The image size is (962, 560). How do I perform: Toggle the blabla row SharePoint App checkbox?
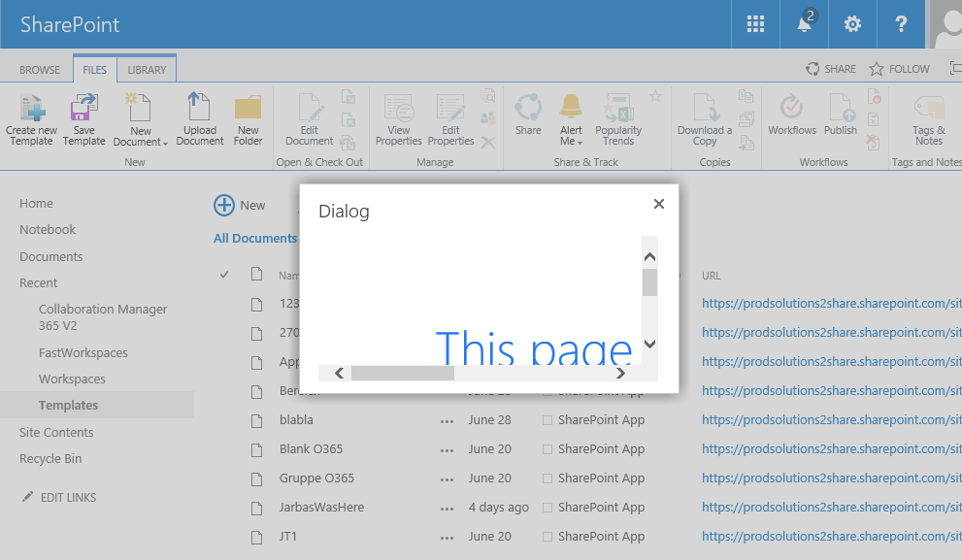pos(547,420)
